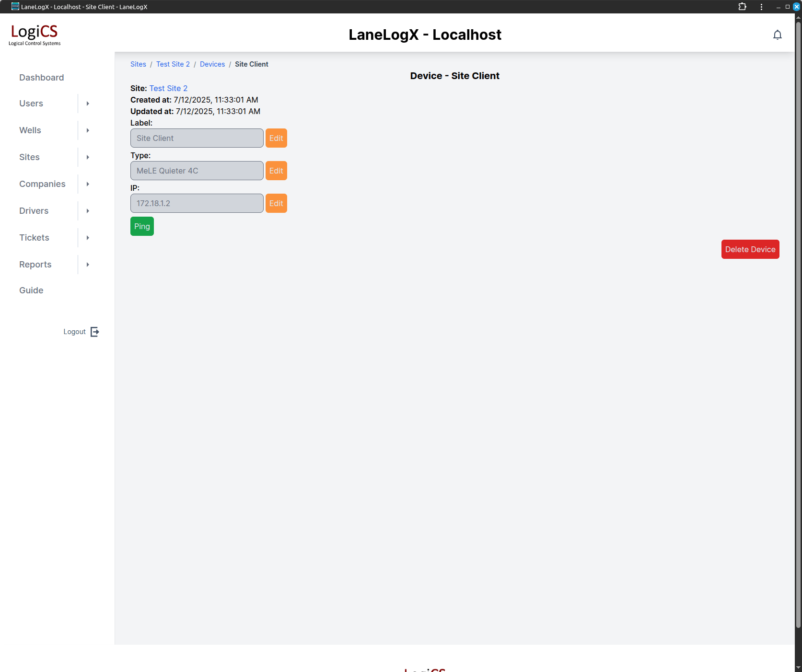Follow the Devices breadcrumb link

point(212,64)
